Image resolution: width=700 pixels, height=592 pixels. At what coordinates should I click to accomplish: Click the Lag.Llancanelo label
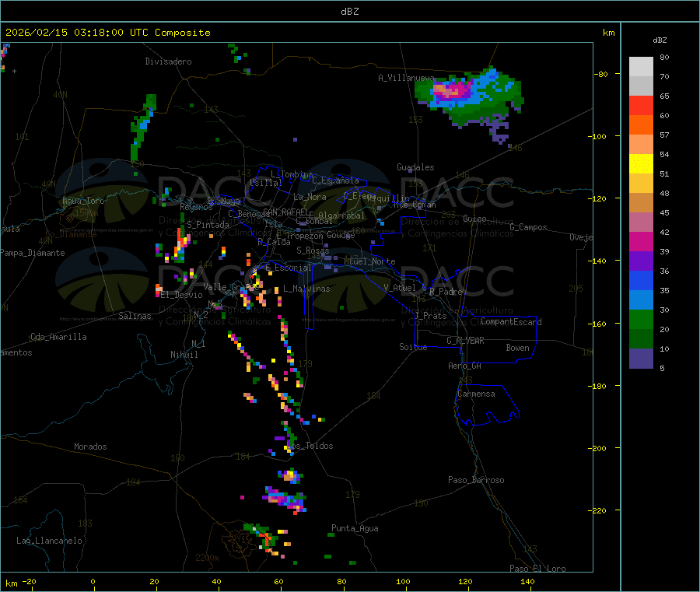49,541
